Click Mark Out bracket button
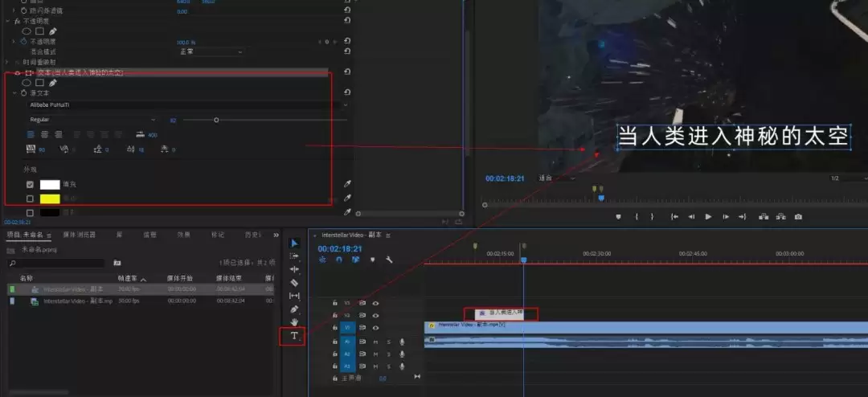The width and height of the screenshot is (868, 397). click(x=652, y=217)
